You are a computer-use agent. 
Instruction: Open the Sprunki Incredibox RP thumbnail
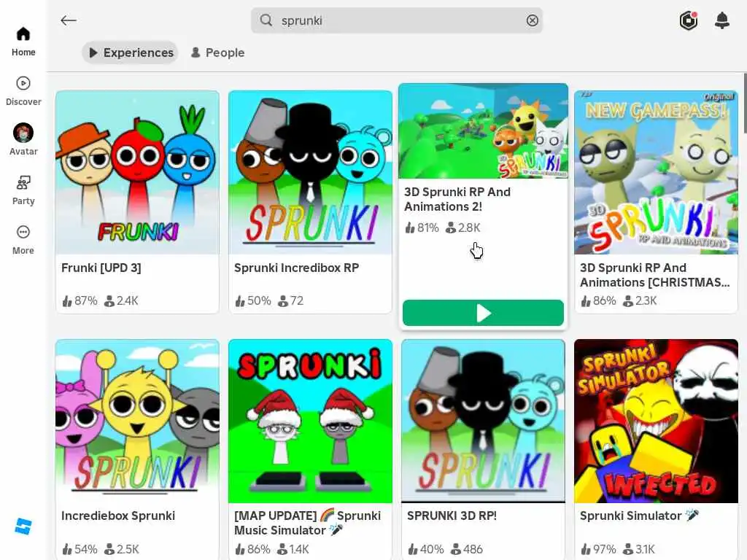pyautogui.click(x=311, y=172)
